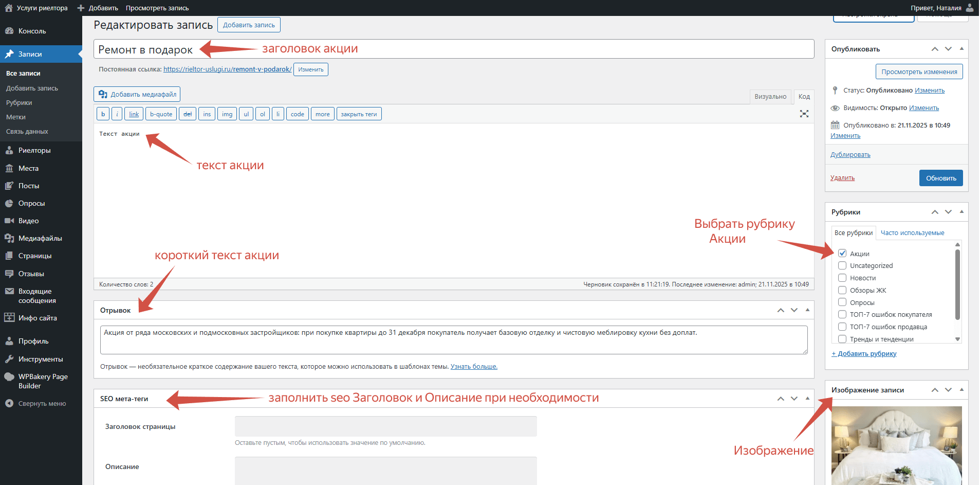This screenshot has width=980, height=485.
Task: Check the Новости category checkbox
Action: click(842, 278)
